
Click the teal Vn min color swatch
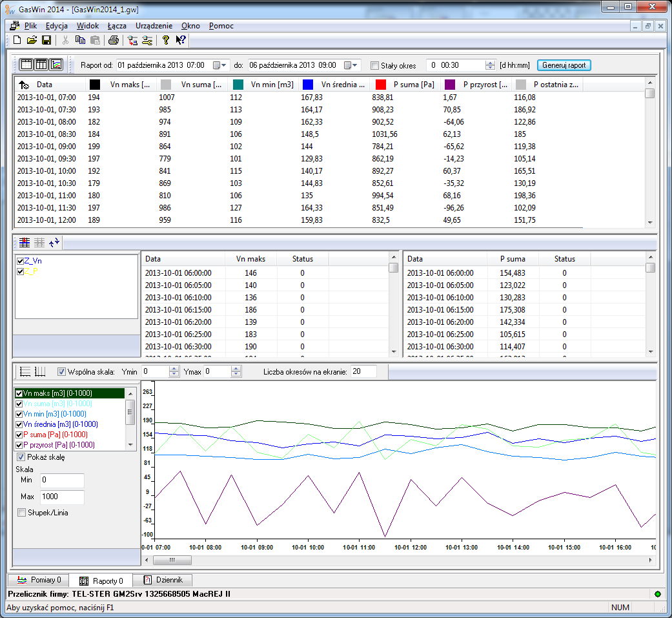coord(238,85)
